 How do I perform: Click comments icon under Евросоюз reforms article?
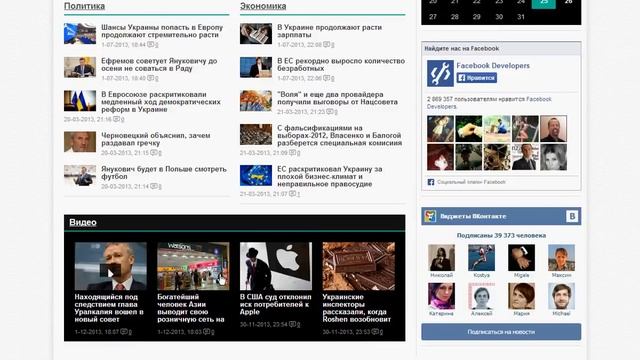116,119
